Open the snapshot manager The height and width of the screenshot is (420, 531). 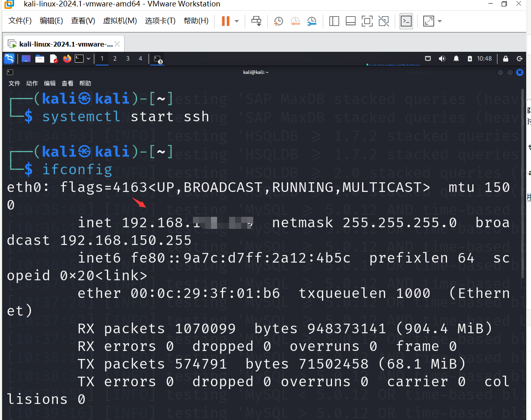click(x=312, y=21)
